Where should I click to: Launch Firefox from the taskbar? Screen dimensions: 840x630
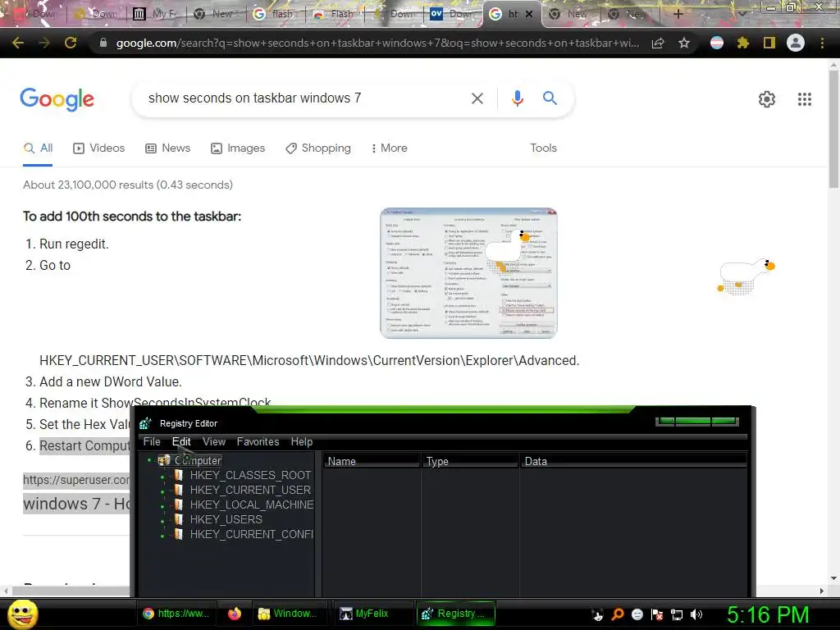(235, 614)
